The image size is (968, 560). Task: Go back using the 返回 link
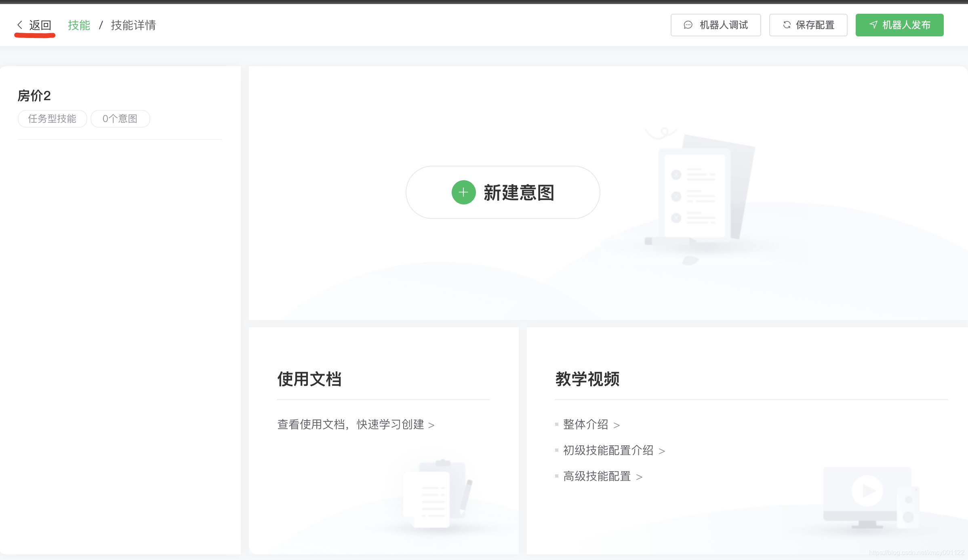[40, 25]
